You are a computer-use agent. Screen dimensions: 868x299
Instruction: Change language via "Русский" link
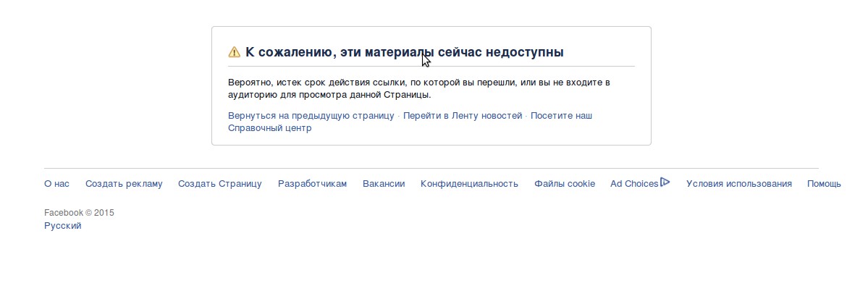pos(62,226)
